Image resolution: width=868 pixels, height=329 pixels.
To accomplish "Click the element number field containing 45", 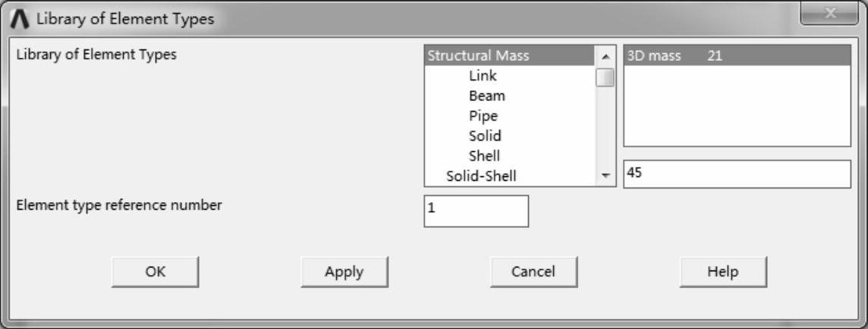I will (x=736, y=174).
